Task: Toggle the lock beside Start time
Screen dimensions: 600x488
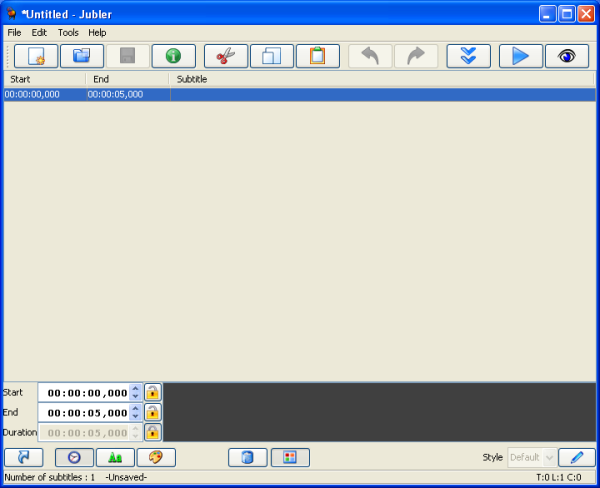Action: [x=153, y=393]
